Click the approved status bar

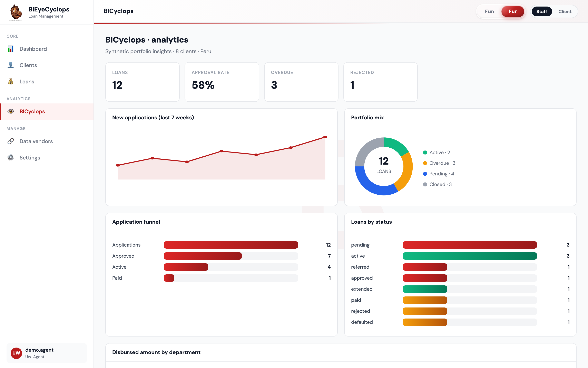[x=425, y=278]
